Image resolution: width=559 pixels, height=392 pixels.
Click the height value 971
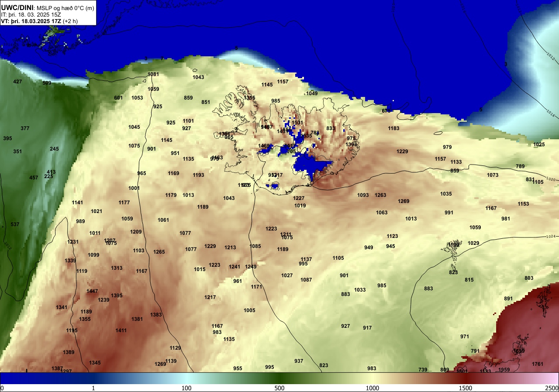[x=465, y=337]
